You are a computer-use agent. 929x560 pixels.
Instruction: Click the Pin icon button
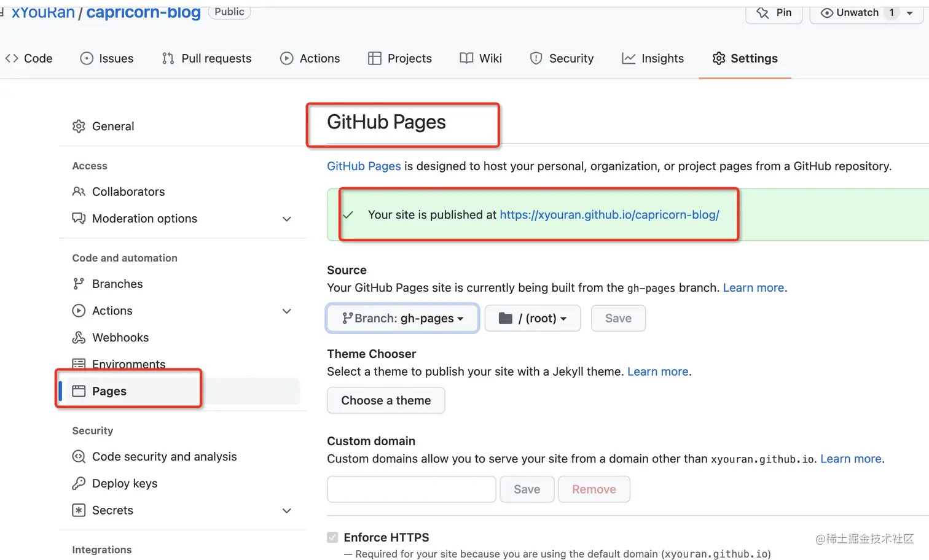[x=762, y=13]
